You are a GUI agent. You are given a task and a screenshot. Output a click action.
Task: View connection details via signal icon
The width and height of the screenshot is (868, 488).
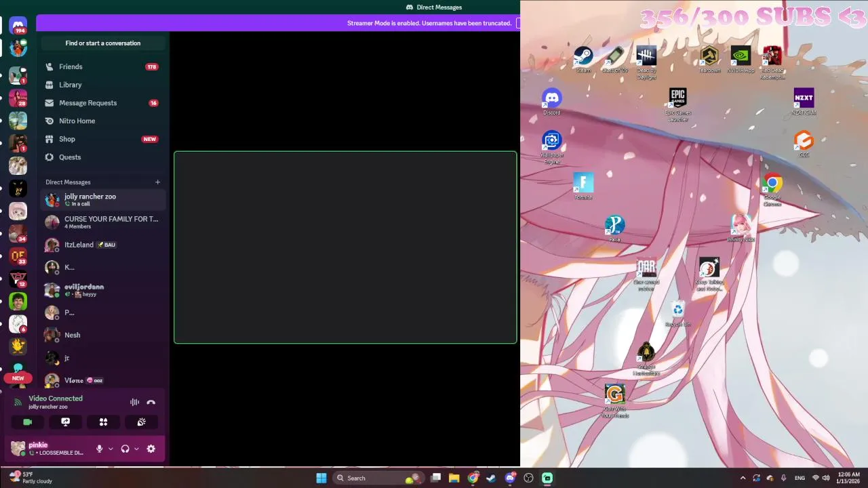pos(18,403)
